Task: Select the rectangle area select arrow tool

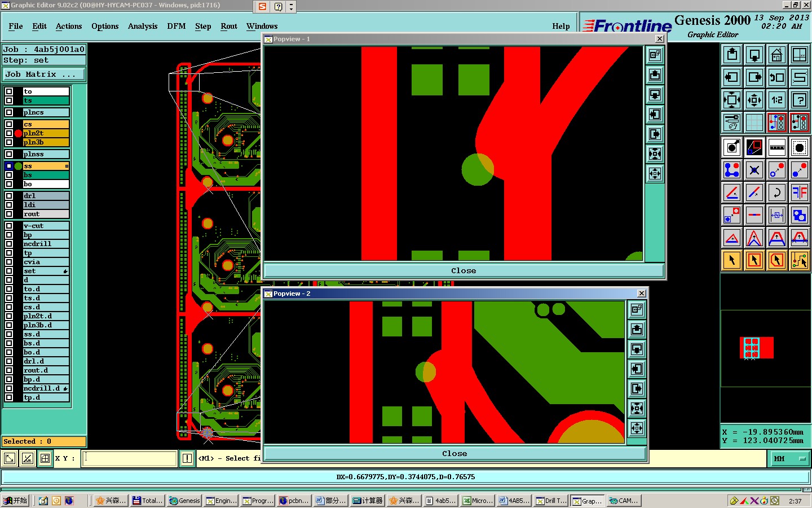Action: tap(754, 260)
